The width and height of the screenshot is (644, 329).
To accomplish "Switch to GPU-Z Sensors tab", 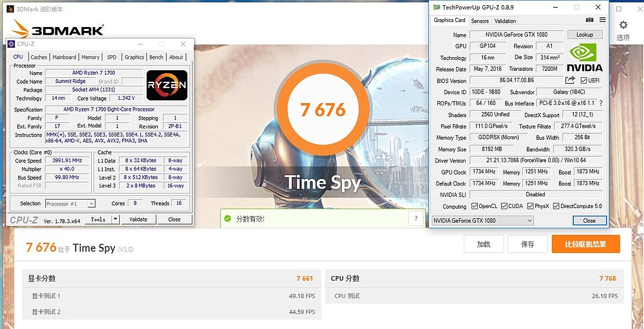I will tap(480, 21).
